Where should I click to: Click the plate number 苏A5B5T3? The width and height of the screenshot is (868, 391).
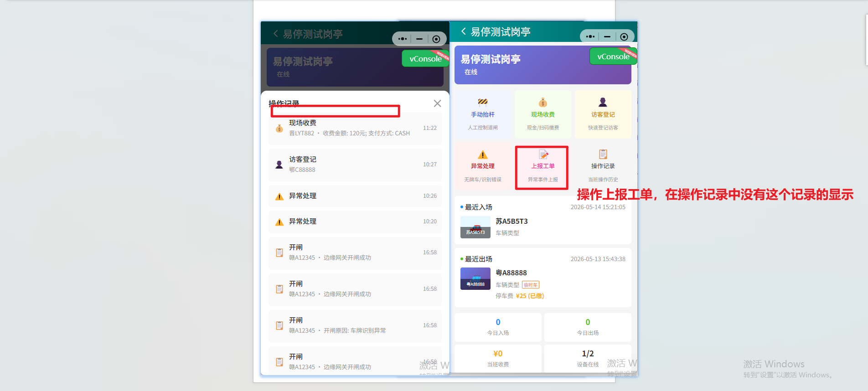point(511,221)
